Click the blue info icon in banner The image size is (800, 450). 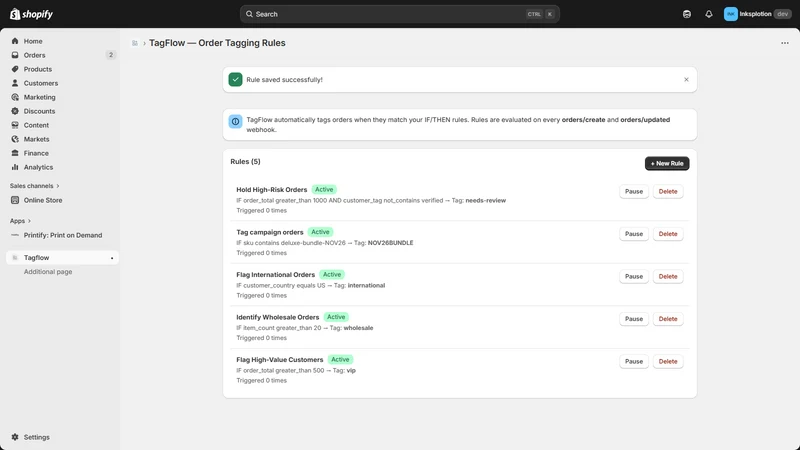[x=235, y=121]
